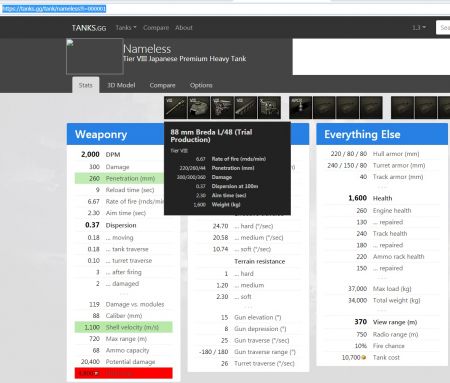Open Compare in the top navigation
The width and height of the screenshot is (450, 383).
[156, 28]
